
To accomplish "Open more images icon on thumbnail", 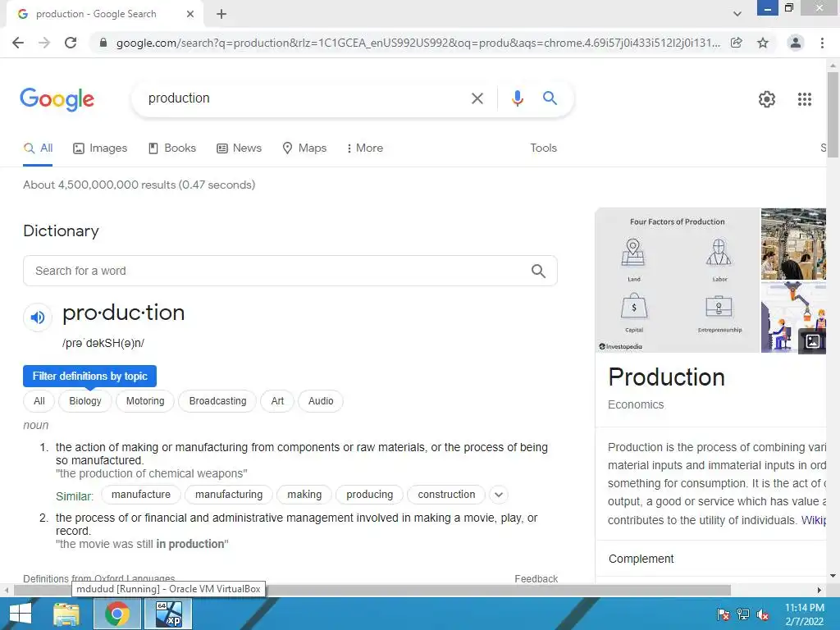I will point(812,341).
